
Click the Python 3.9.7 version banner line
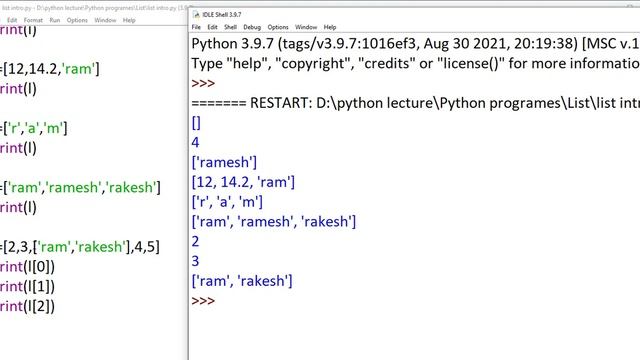[x=416, y=44]
